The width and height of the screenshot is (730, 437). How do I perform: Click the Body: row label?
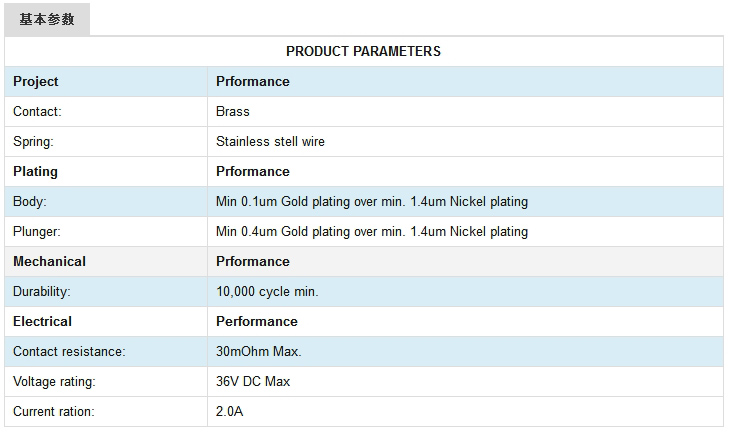(30, 201)
